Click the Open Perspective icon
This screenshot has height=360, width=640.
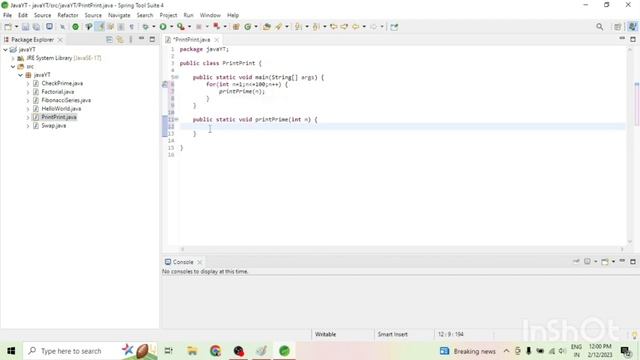(618, 27)
